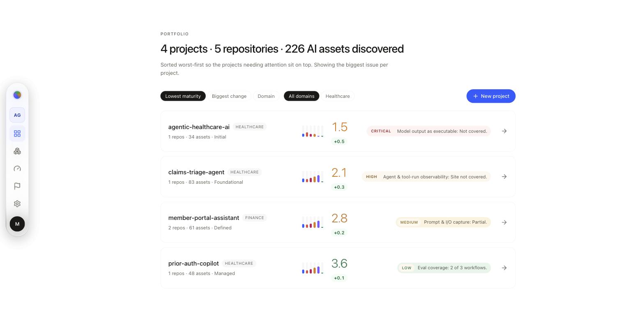Click the 3.6 maturity score
The width and height of the screenshot is (644, 319).
(340, 264)
